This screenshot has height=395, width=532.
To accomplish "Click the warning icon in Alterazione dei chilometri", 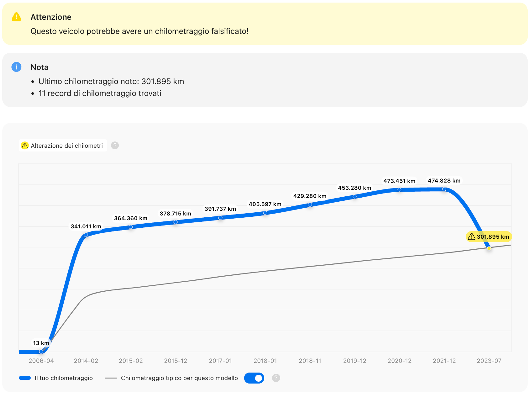I will 25,146.
